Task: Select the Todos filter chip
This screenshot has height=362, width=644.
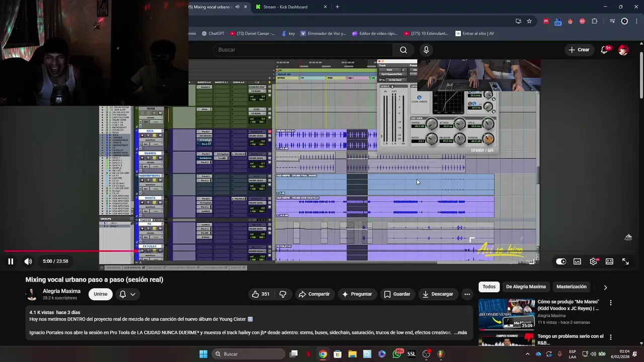Action: 489,287
